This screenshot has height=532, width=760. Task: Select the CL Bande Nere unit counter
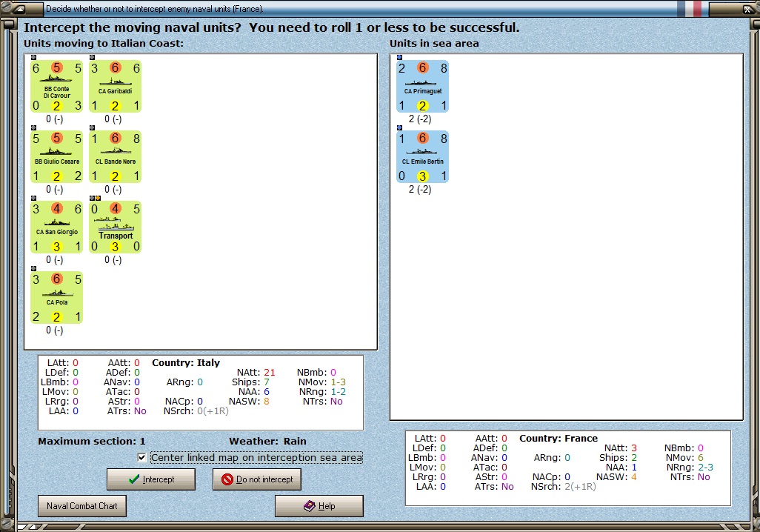(115, 156)
